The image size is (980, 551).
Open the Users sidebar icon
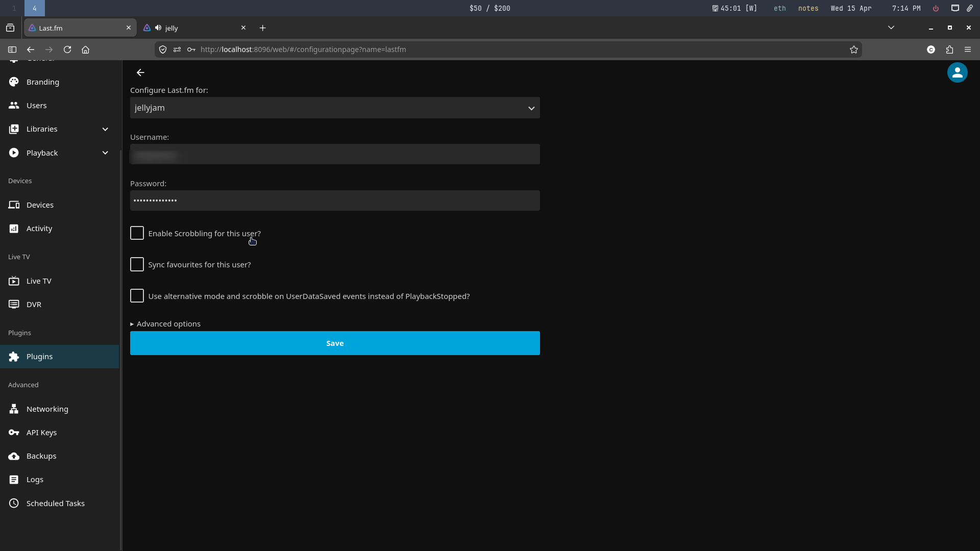(14, 105)
